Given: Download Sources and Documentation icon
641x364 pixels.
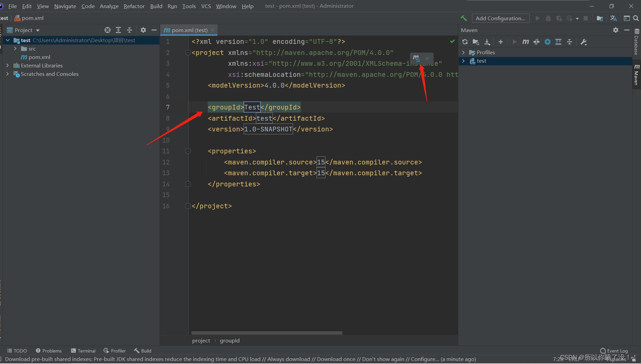Looking at the screenshot, I should pos(487,42).
